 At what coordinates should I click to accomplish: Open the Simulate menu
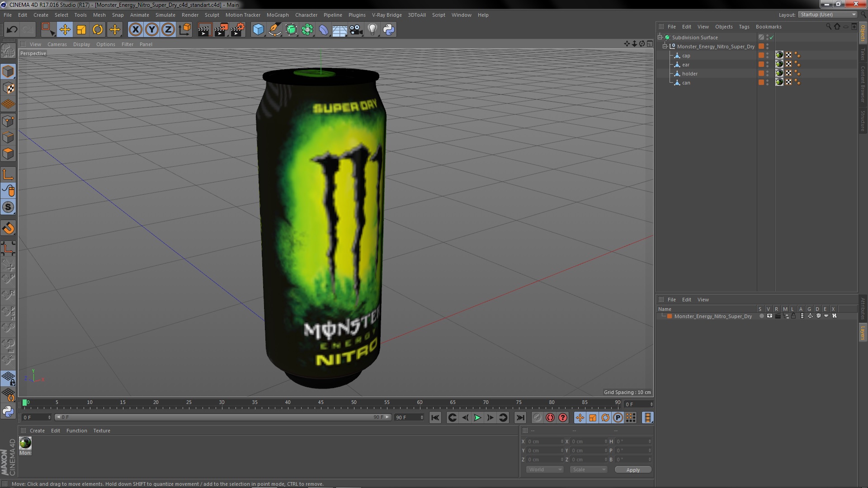165,15
